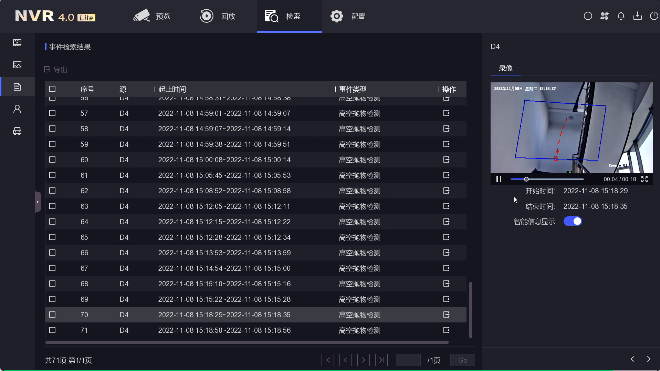The width and height of the screenshot is (660, 371).
Task: Check the select-all checkbox in the table header
Action: (x=52, y=89)
